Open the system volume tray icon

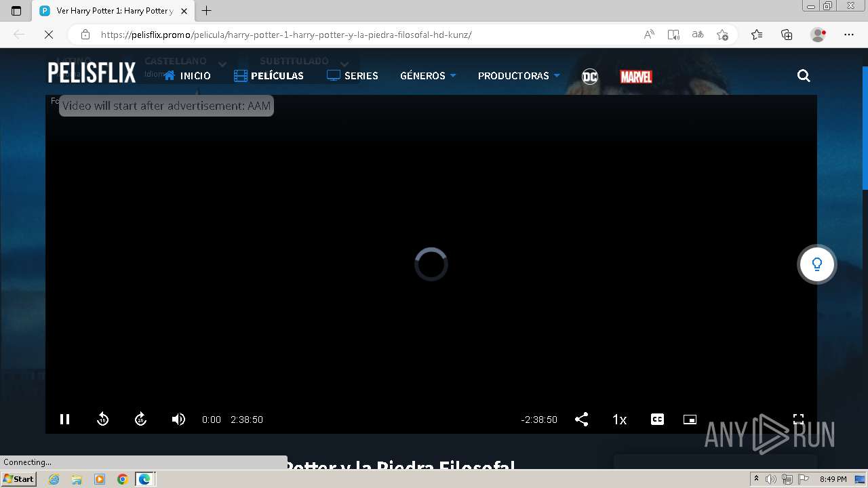(771, 479)
